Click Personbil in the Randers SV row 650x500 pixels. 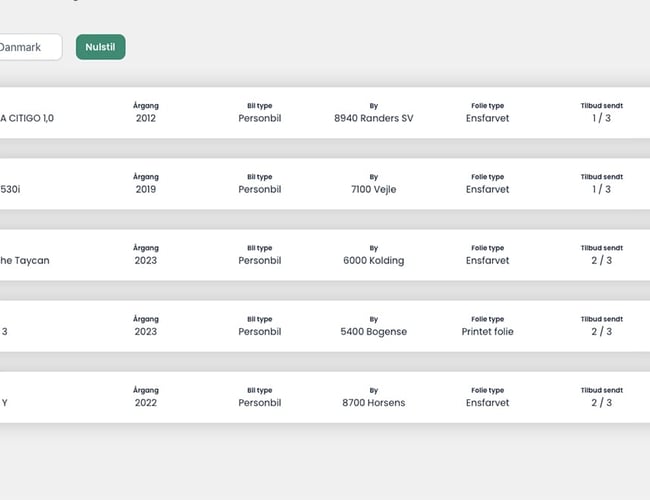[260, 118]
